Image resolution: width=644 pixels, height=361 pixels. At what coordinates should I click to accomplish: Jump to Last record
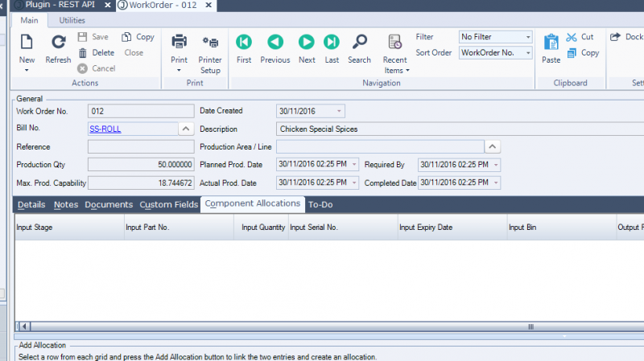click(332, 42)
